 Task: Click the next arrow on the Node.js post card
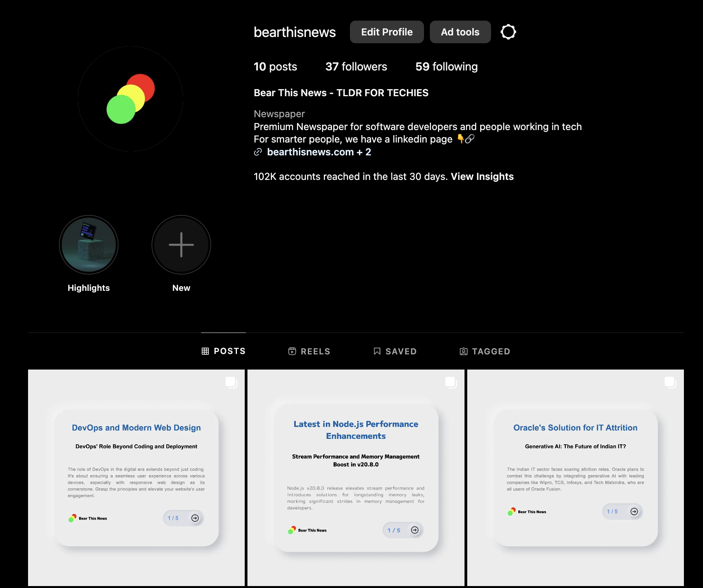tap(415, 530)
